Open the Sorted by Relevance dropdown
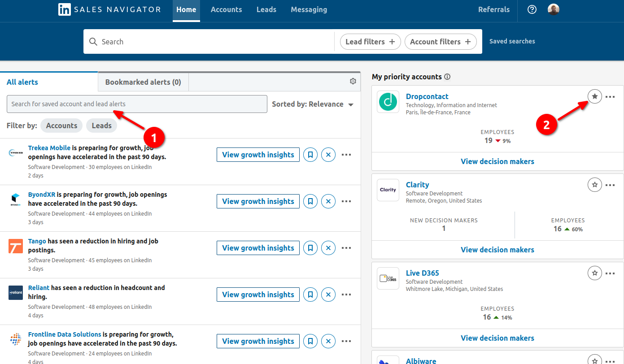The image size is (624, 364). coord(313,104)
